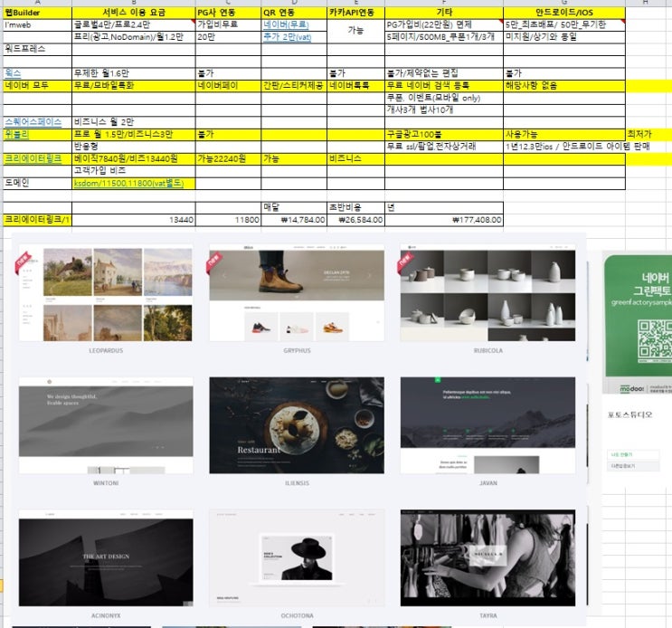Click the 무료 네이버 검색 등록 cell

point(444,86)
